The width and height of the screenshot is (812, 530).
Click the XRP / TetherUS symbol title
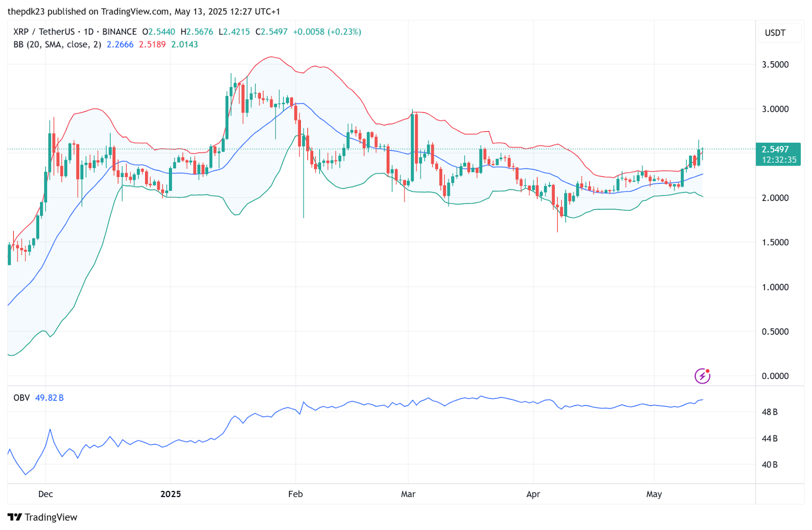tap(45, 31)
